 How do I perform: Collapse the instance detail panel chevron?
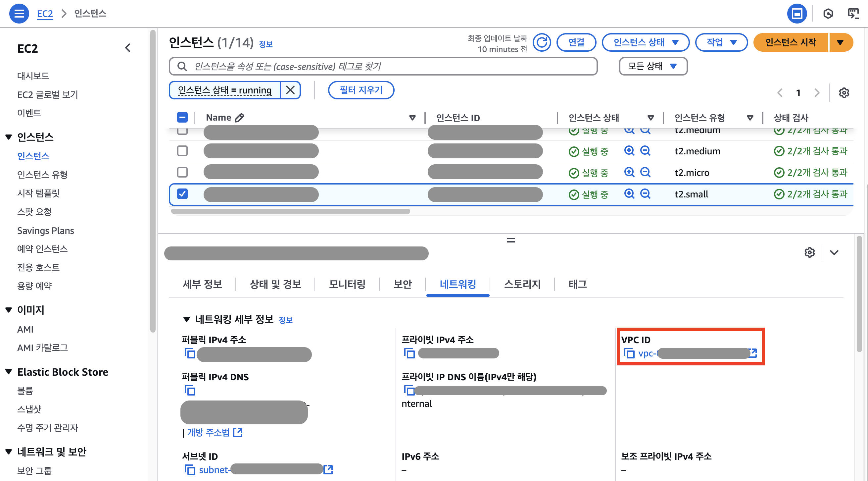834,252
